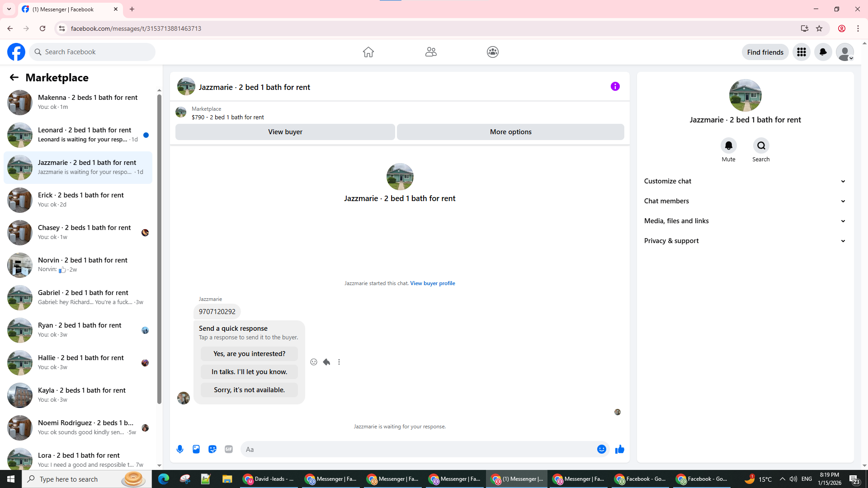Click the View buyer button
Image resolution: width=868 pixels, height=488 pixels.
click(285, 132)
